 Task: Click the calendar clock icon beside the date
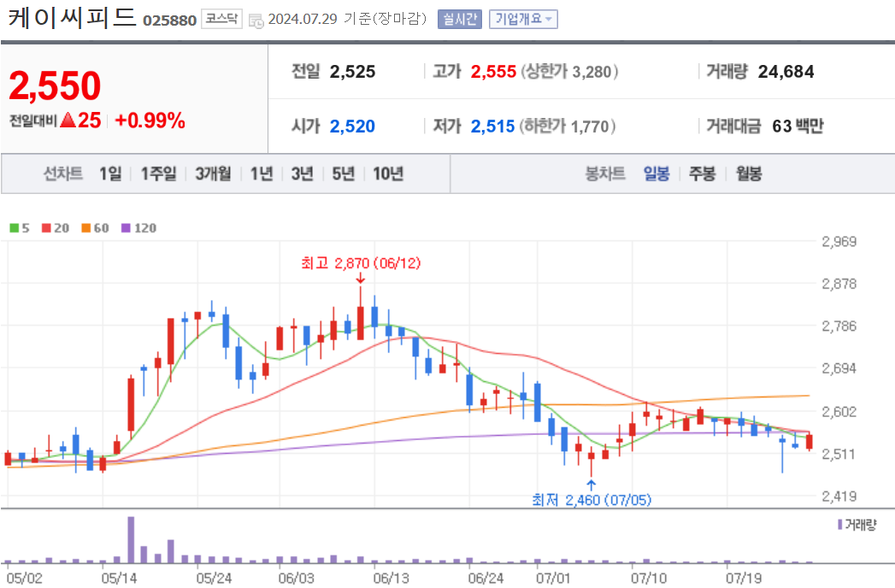256,21
